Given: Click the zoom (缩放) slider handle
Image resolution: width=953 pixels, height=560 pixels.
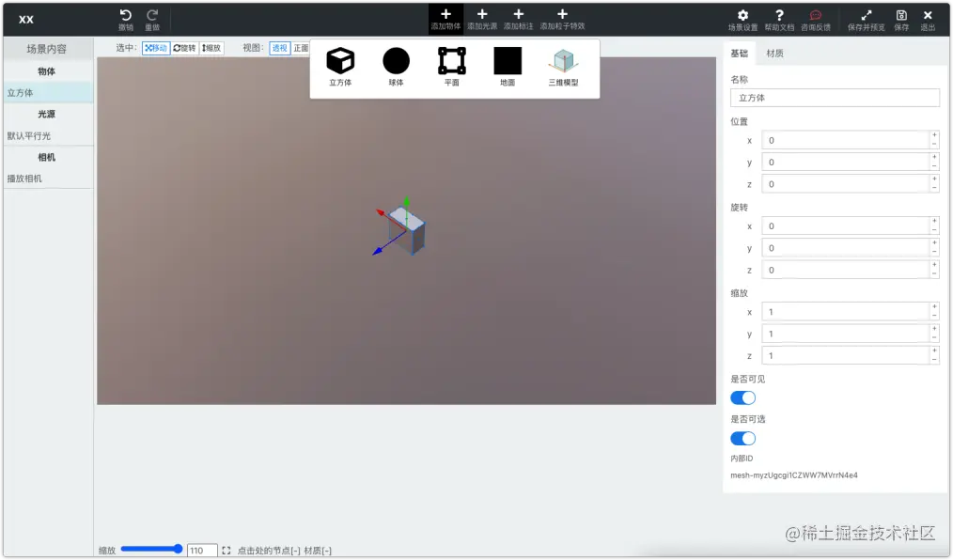Looking at the screenshot, I should 178,549.
